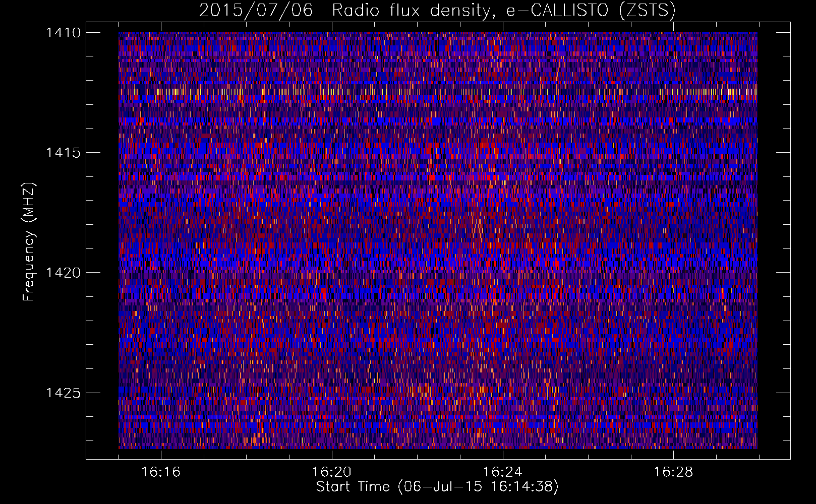
Task: Click the "Frequency (MHZ)" axis title
Action: (29, 242)
